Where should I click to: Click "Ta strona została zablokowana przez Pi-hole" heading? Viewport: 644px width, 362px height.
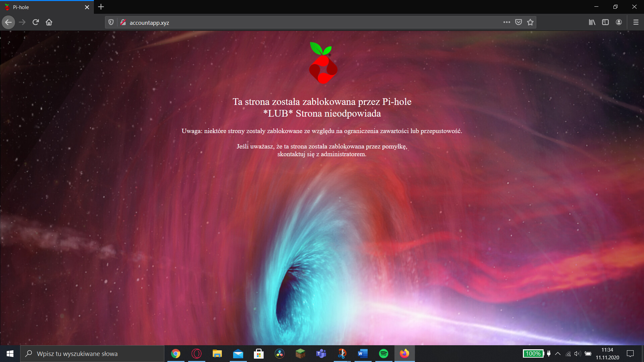point(322,102)
